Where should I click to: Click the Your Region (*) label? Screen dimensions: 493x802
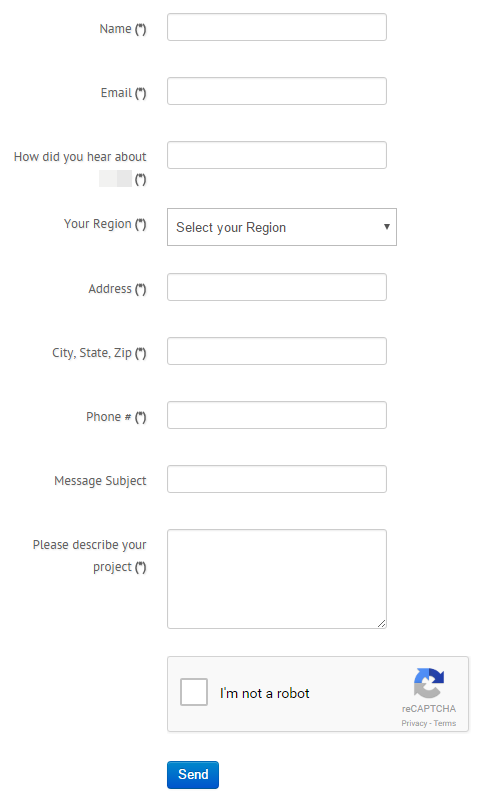click(x=105, y=224)
